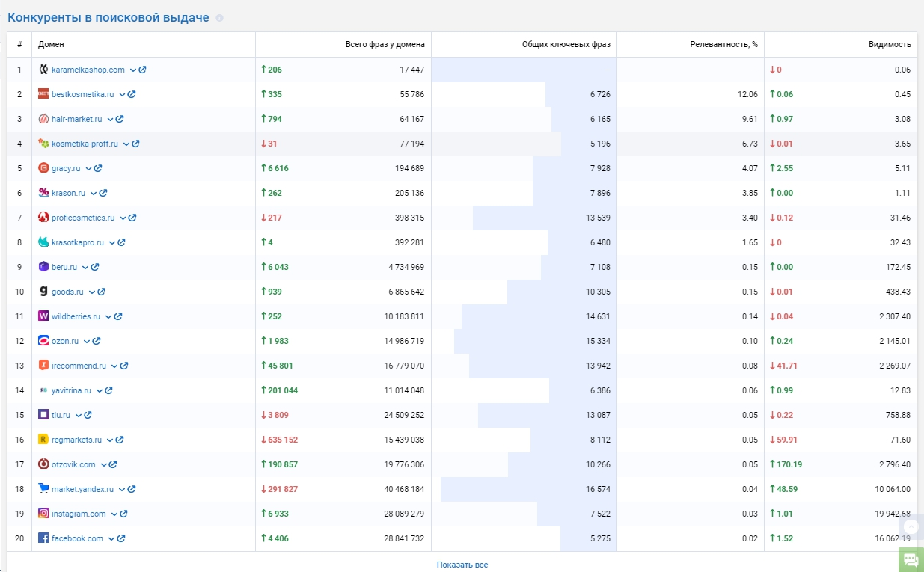Click the common keywords bar showing 5 275
The width and height of the screenshot is (924, 572).
588,538
